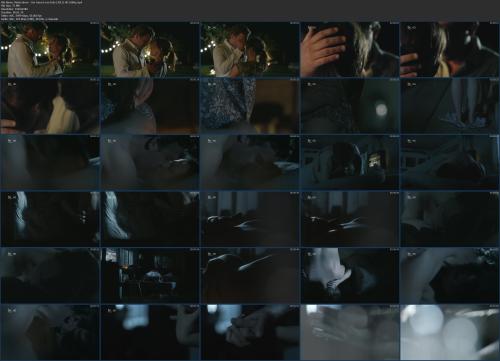Select the embracing couple frame with glowing light behind
Image resolution: width=500 pixels, height=361 pixels.
pos(150,49)
